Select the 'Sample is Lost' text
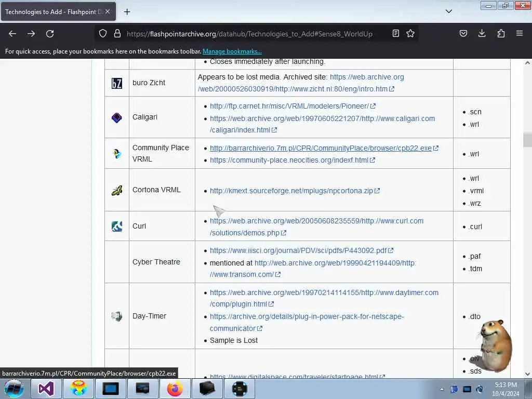Viewport: 532px width, 399px height. coord(233,340)
